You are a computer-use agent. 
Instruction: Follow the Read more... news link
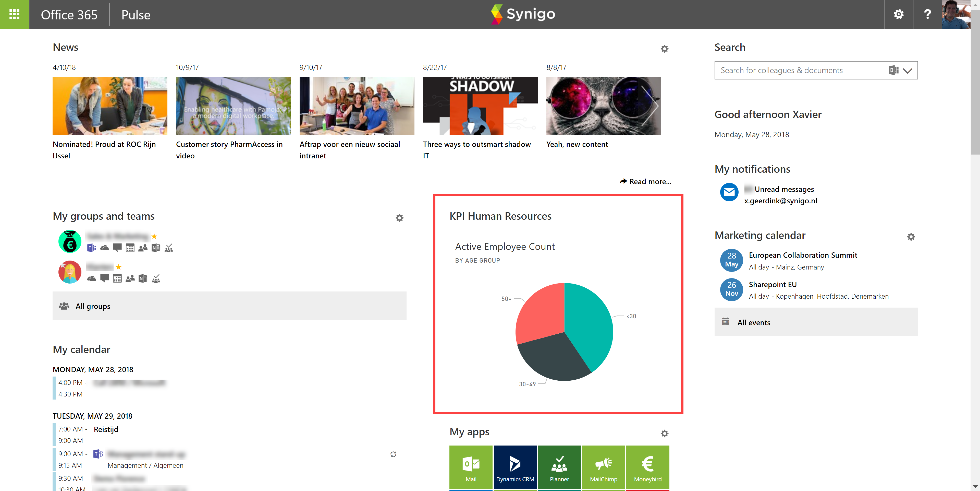point(646,181)
